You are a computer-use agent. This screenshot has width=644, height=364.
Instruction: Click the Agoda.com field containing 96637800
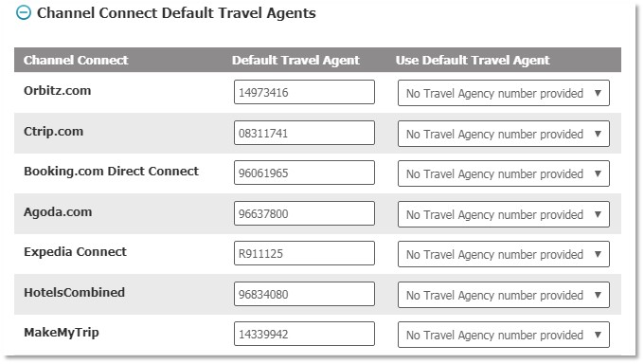tap(304, 213)
